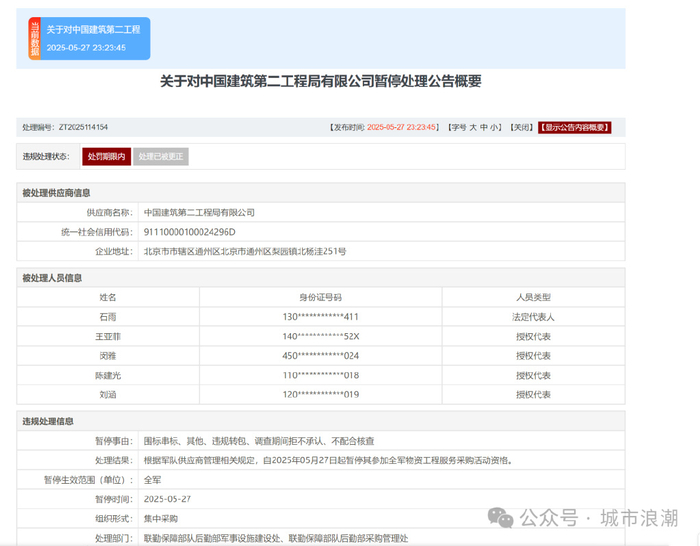Click the name cell 石雨
Viewport: 700px width, 546px height.
tap(108, 317)
